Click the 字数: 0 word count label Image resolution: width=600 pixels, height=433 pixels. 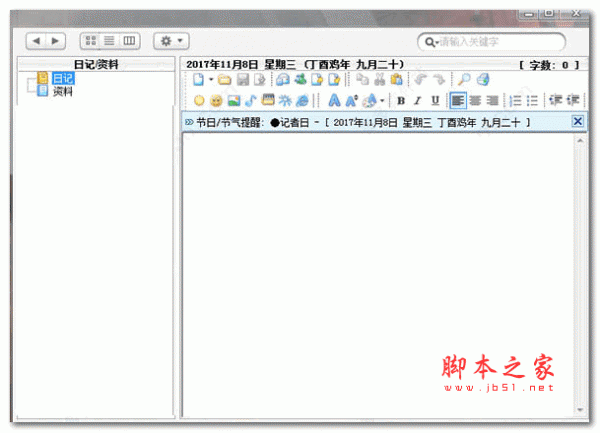549,65
